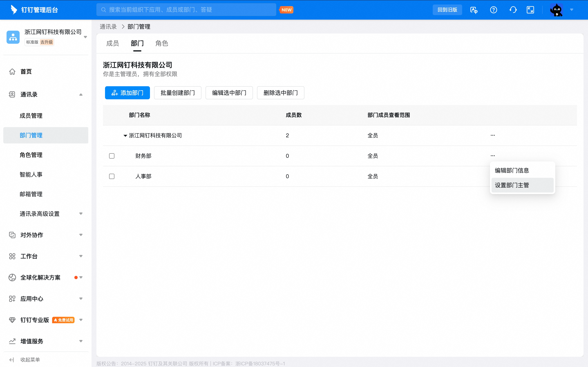This screenshot has width=588, height=367.
Task: Click the 回到旧版 button
Action: [x=447, y=10]
